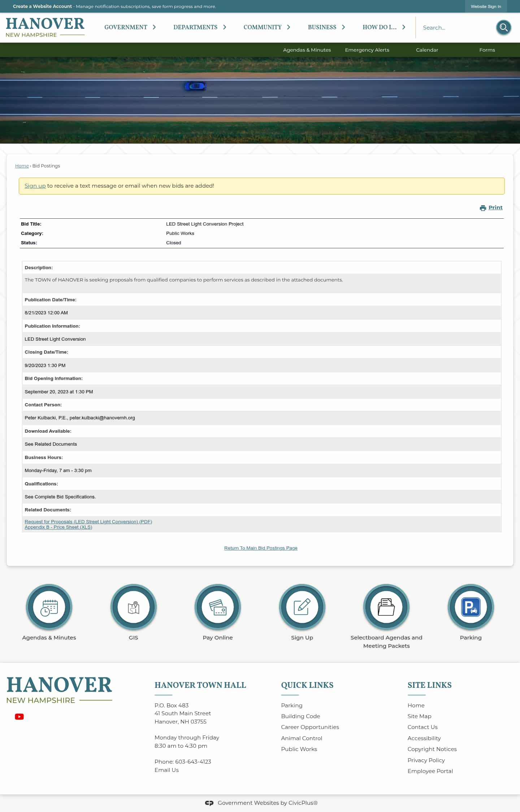This screenshot has width=520, height=812.
Task: Open the DEPARTMENTS menu item
Action: [x=195, y=27]
